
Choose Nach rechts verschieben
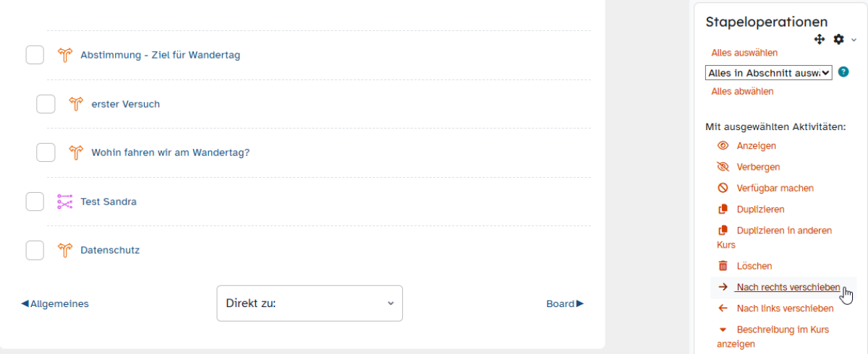788,288
